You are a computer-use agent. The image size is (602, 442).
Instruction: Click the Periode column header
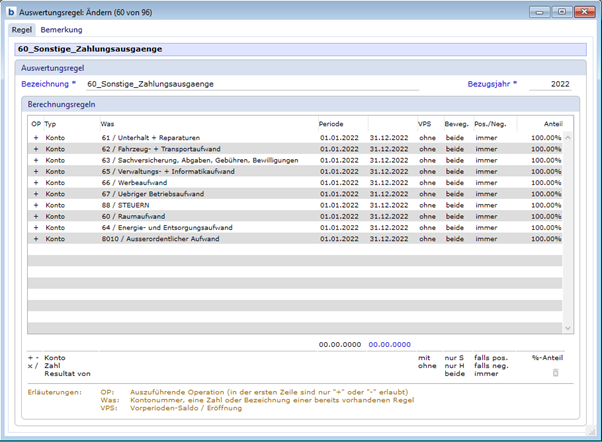331,123
